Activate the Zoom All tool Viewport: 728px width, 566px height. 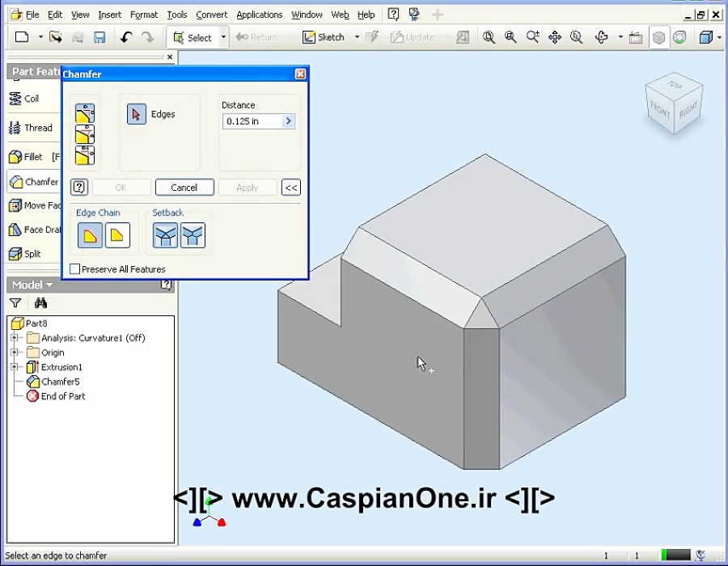coord(486,36)
